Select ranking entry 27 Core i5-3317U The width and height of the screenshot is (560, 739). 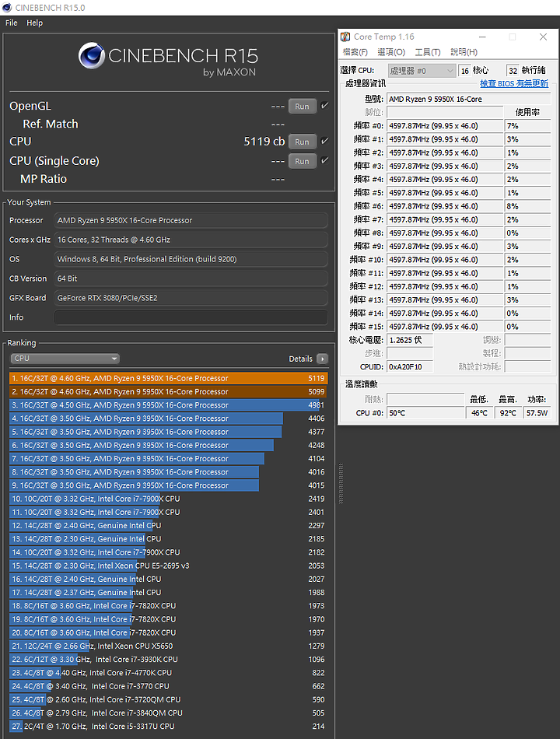coord(168,727)
